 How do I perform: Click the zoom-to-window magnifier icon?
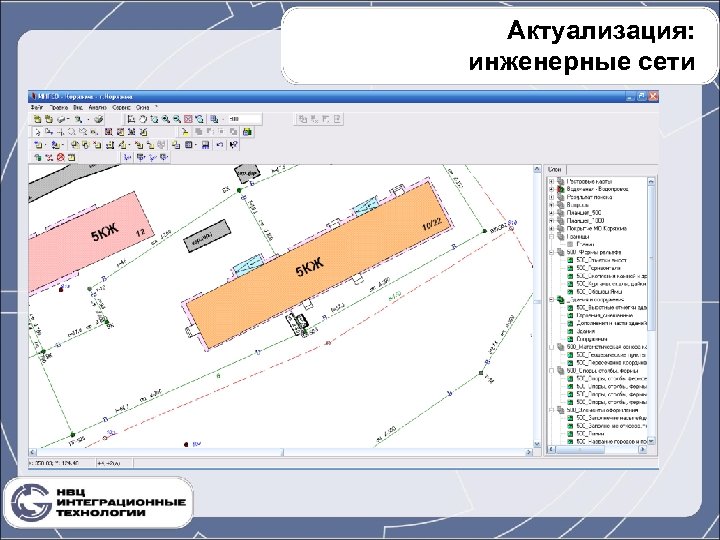pos(154,119)
